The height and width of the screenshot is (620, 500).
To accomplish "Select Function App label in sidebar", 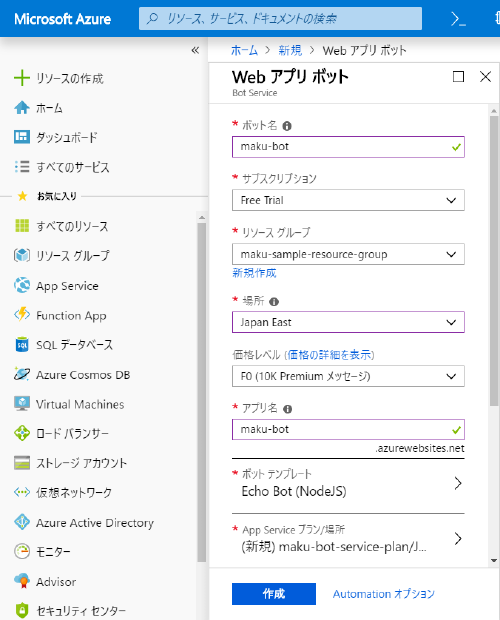I will (x=71, y=316).
